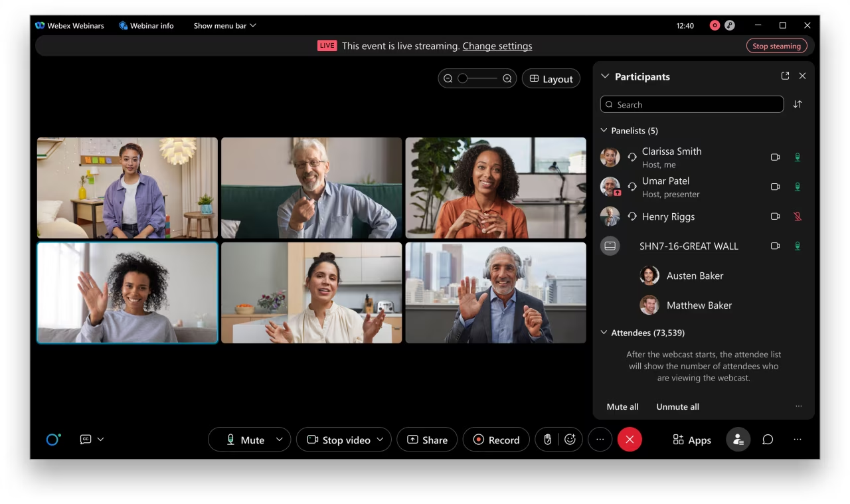Toggle Umar Patel's microphone icon
Viewport: 850px width, 504px height.
(x=798, y=187)
